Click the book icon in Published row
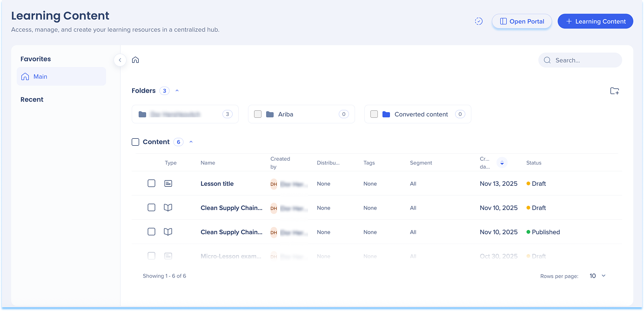644x311 pixels. tap(168, 232)
